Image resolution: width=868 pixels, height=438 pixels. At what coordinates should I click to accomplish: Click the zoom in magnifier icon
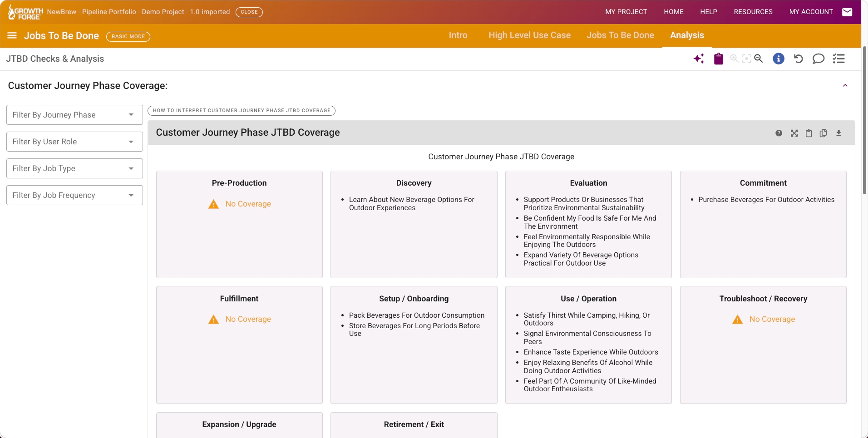coord(734,59)
